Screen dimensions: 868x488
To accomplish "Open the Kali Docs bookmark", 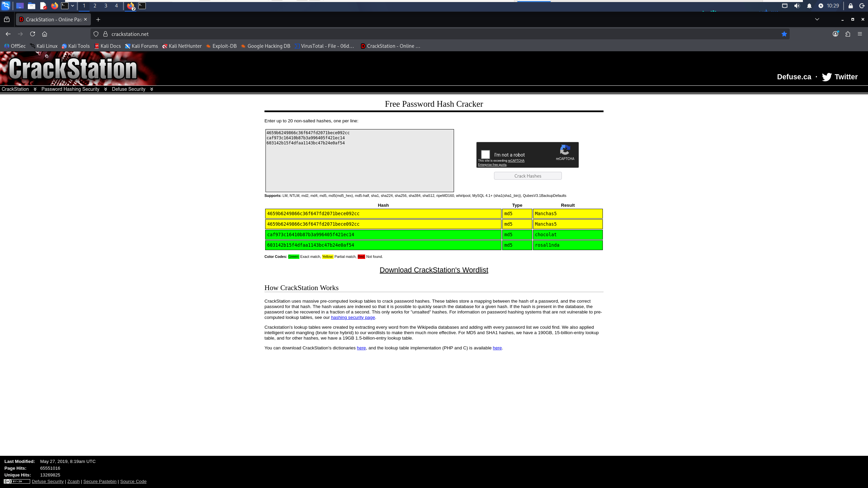I will [107, 46].
